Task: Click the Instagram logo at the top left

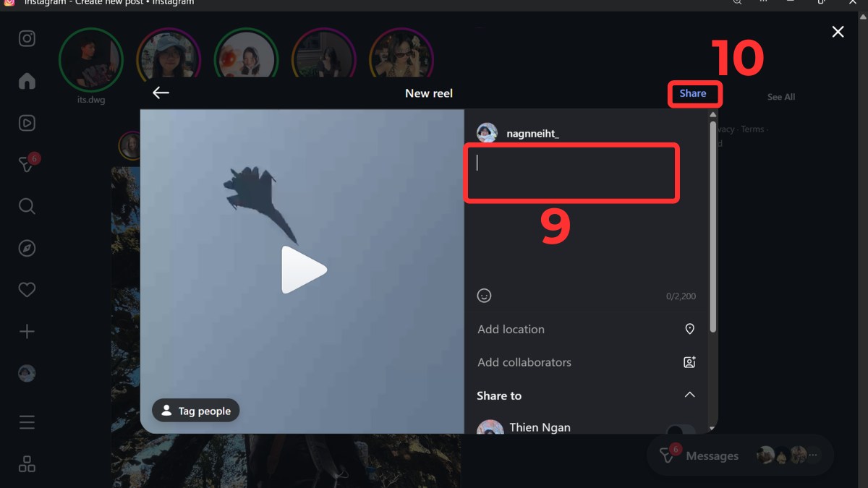Action: 27,39
